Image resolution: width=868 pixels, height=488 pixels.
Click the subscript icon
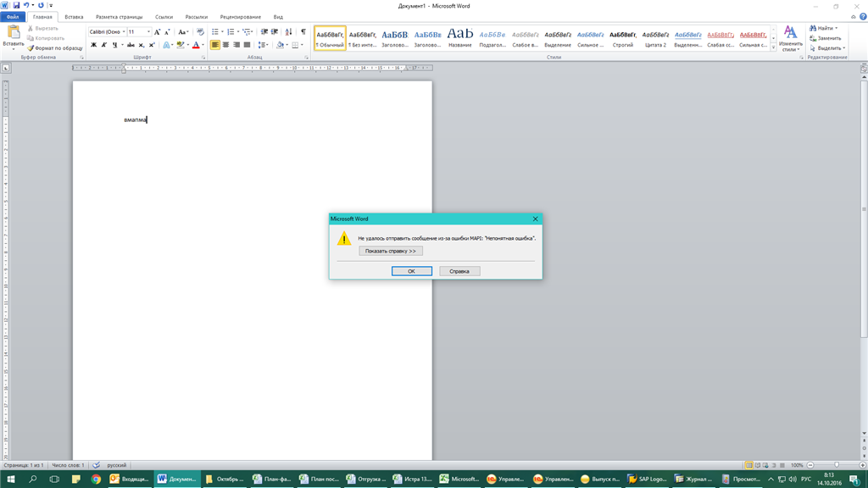[142, 45]
